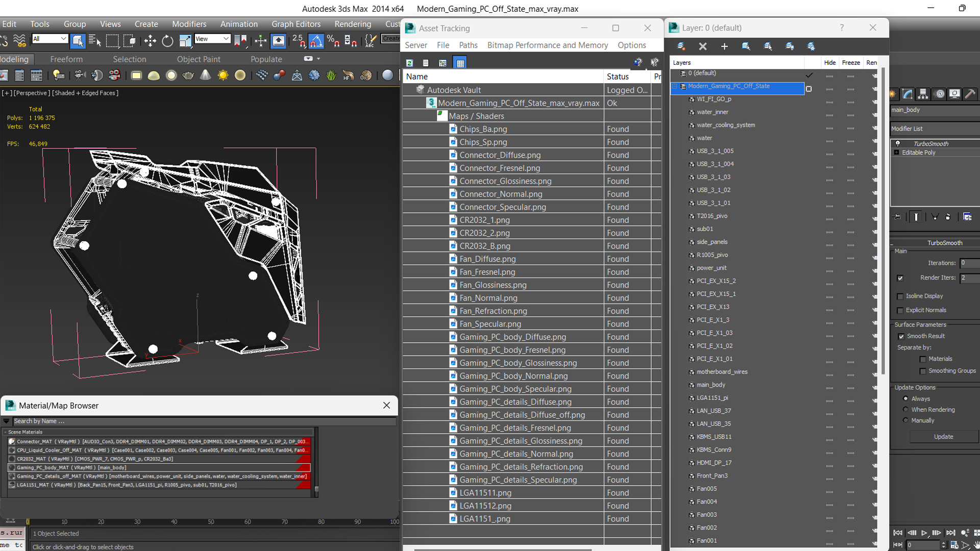Screen dimensions: 980x551
Task: Click in Search by Name field
Action: tap(204, 421)
